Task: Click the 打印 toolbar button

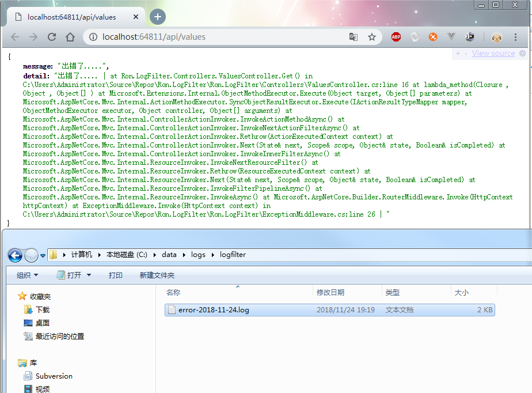Action: pos(116,275)
